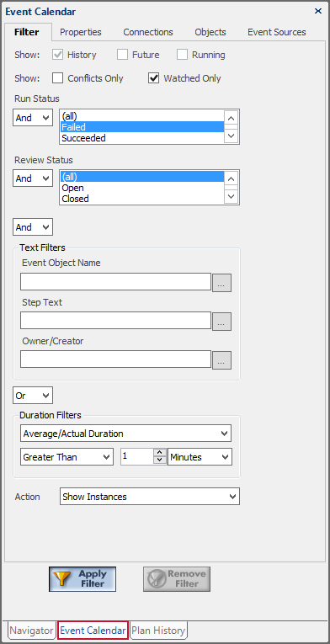Screen dimensions: 330x644
Task: Click Run Status list up arrow
Action: [232, 119]
